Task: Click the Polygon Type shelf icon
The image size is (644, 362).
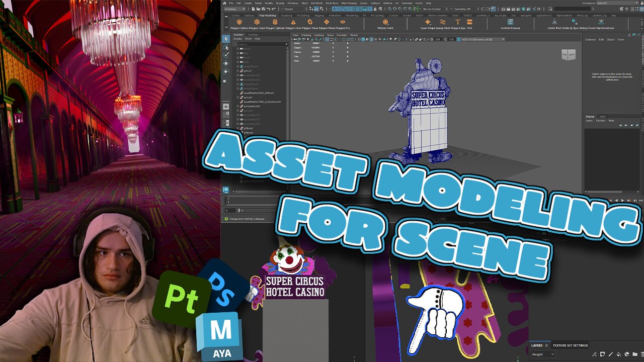Action: point(458,22)
